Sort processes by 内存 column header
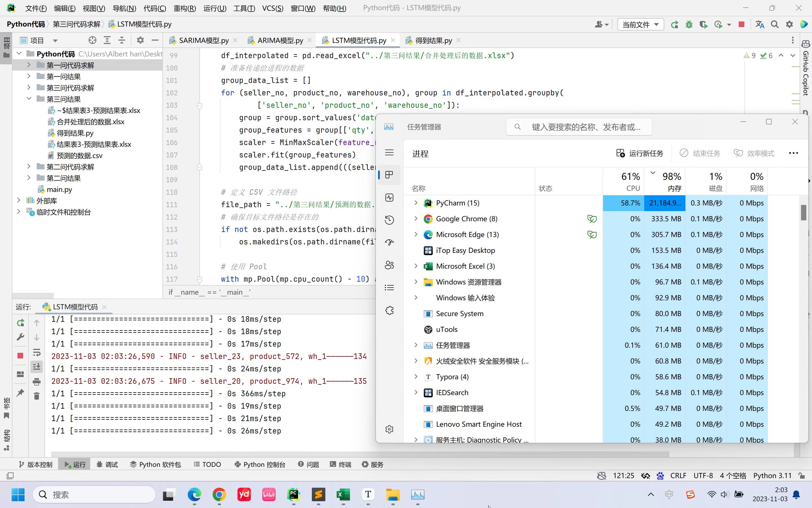The width and height of the screenshot is (812, 508). click(665, 181)
